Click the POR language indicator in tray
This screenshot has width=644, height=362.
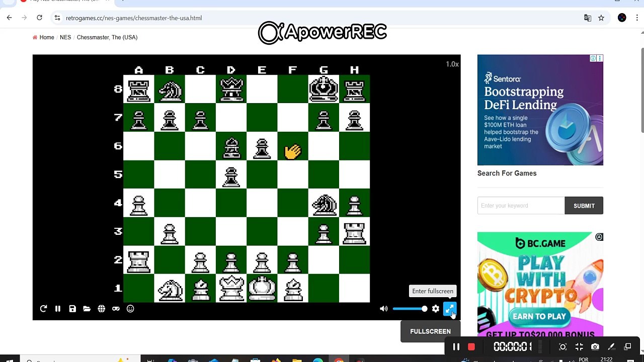coord(584,359)
